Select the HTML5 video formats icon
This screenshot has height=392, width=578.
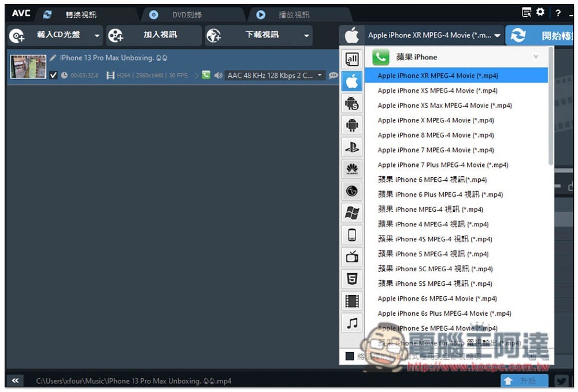351,279
